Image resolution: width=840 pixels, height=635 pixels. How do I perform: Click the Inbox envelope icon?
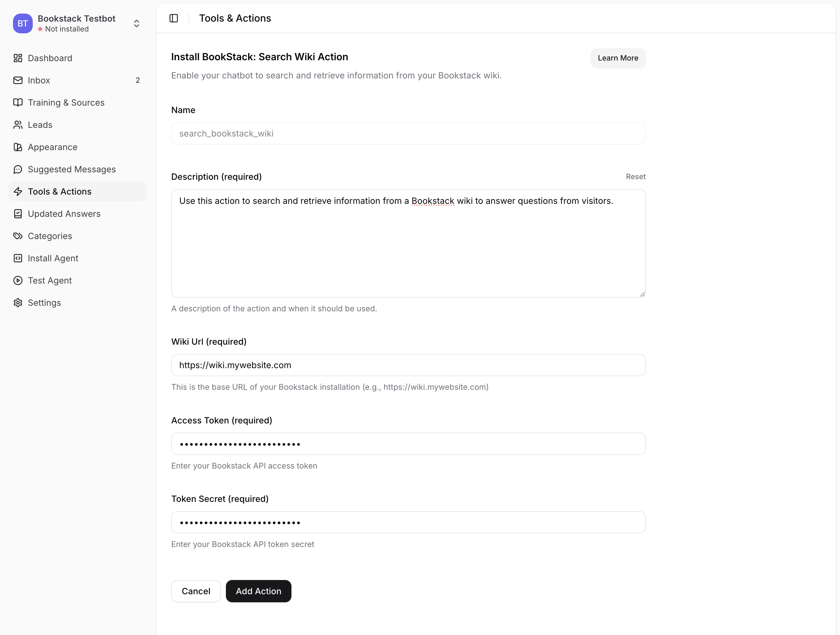(18, 80)
